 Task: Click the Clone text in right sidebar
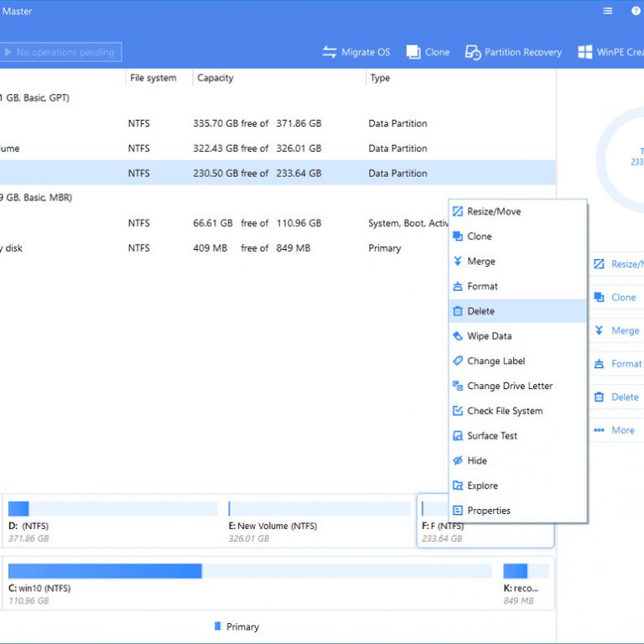(623, 297)
